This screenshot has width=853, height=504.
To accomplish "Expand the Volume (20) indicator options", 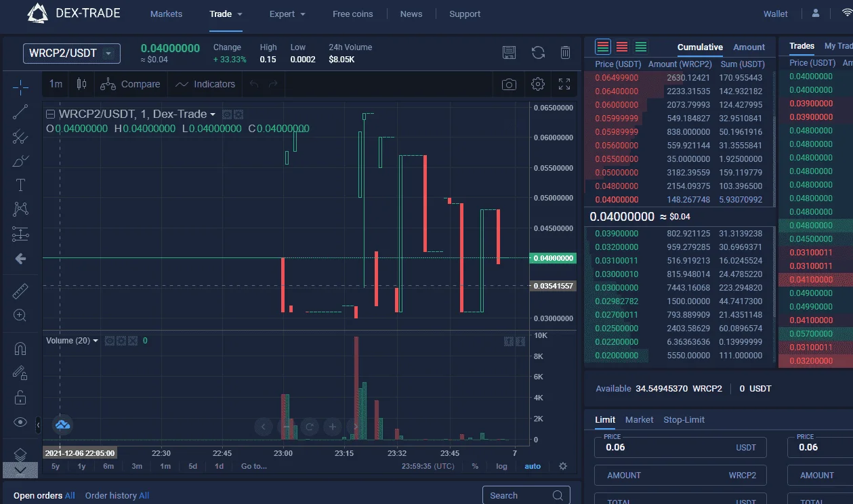I will click(x=96, y=341).
